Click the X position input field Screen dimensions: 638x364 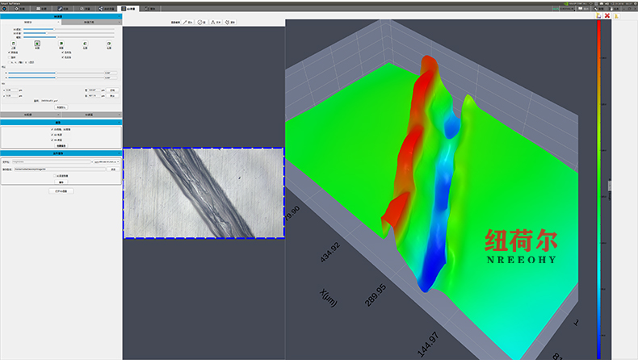[x=11, y=90]
